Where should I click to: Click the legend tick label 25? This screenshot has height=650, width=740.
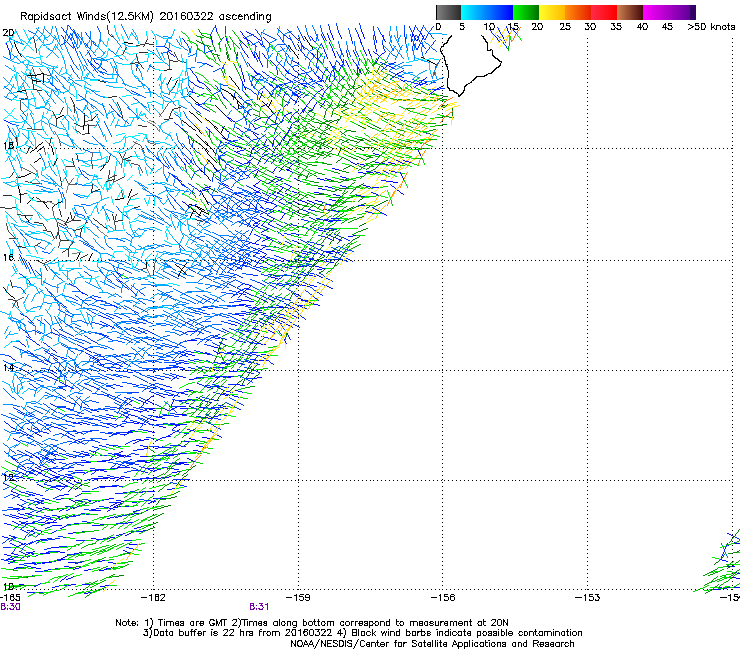point(565,27)
